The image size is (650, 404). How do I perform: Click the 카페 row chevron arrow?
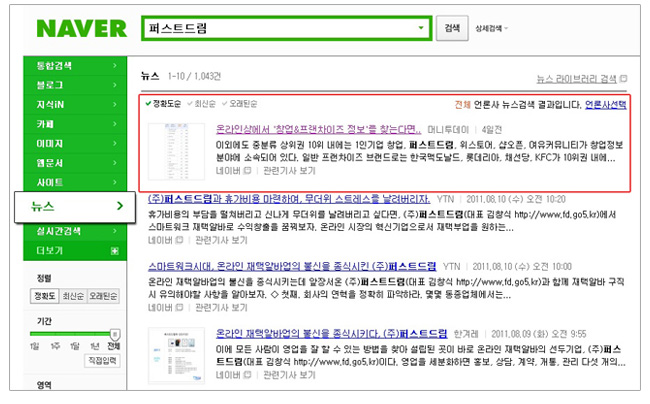tap(115, 124)
